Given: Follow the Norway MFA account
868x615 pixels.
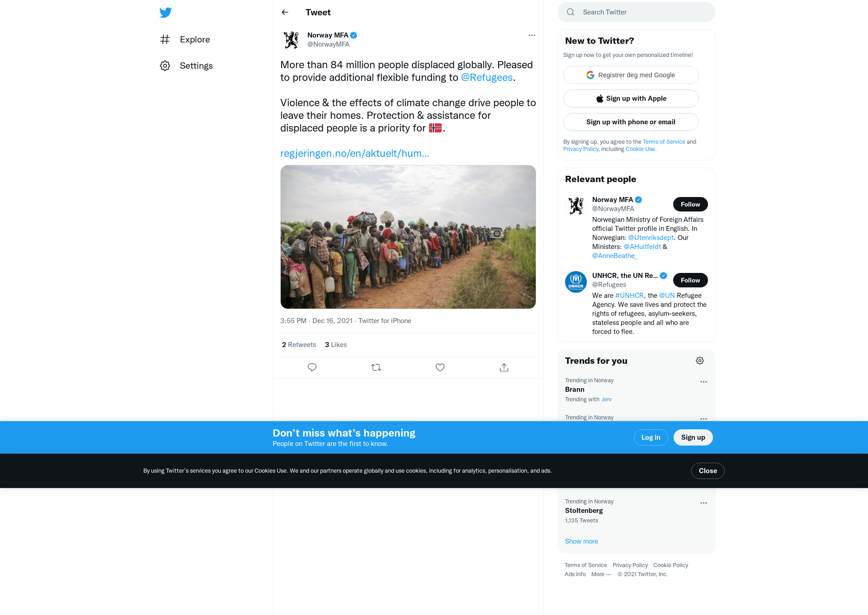Looking at the screenshot, I should point(690,204).
